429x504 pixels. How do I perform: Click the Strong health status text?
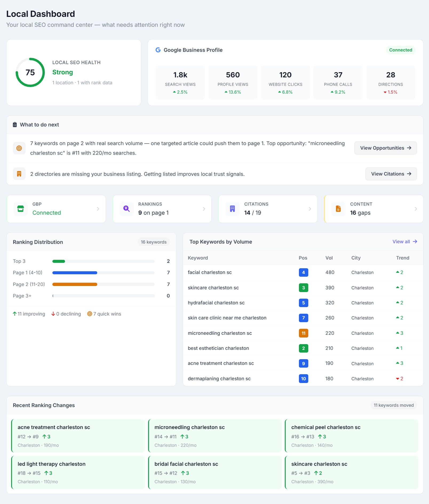(62, 72)
